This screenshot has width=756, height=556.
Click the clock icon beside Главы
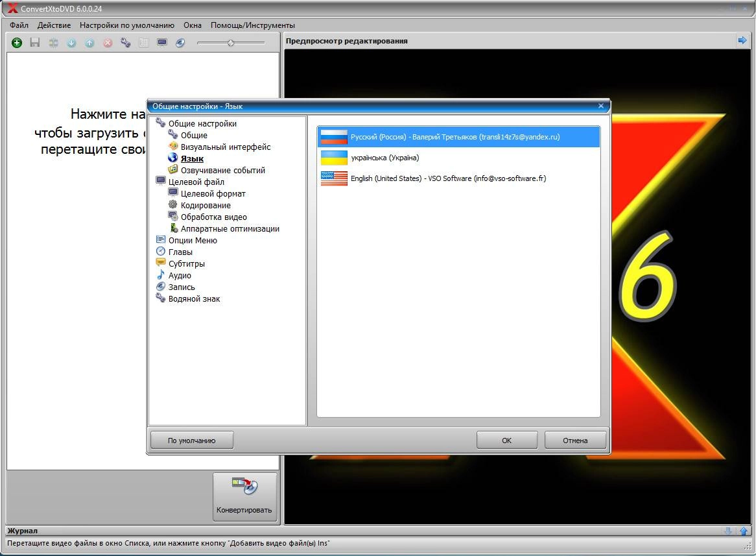161,252
